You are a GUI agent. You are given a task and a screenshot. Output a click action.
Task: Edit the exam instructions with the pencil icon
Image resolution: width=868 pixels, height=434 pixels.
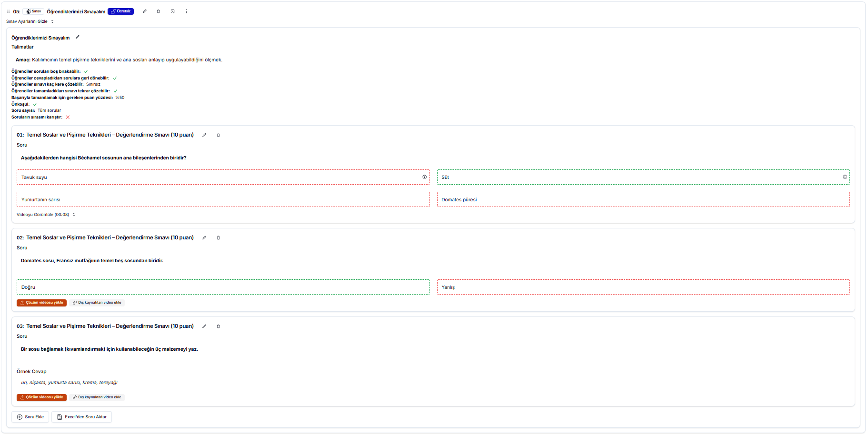click(x=78, y=37)
